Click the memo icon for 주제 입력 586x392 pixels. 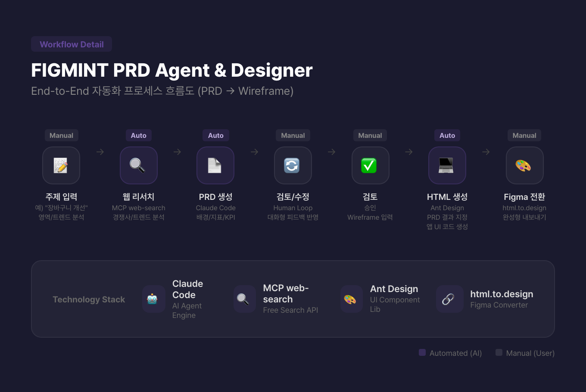[61, 165]
